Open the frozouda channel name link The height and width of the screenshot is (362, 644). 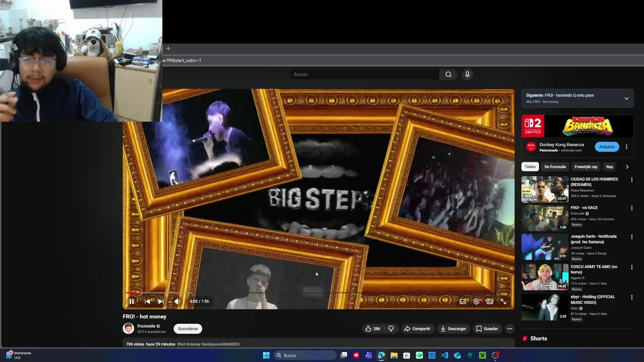(146, 326)
